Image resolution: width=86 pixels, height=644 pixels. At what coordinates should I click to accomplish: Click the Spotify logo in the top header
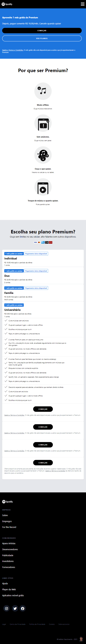[x=7, y=4]
